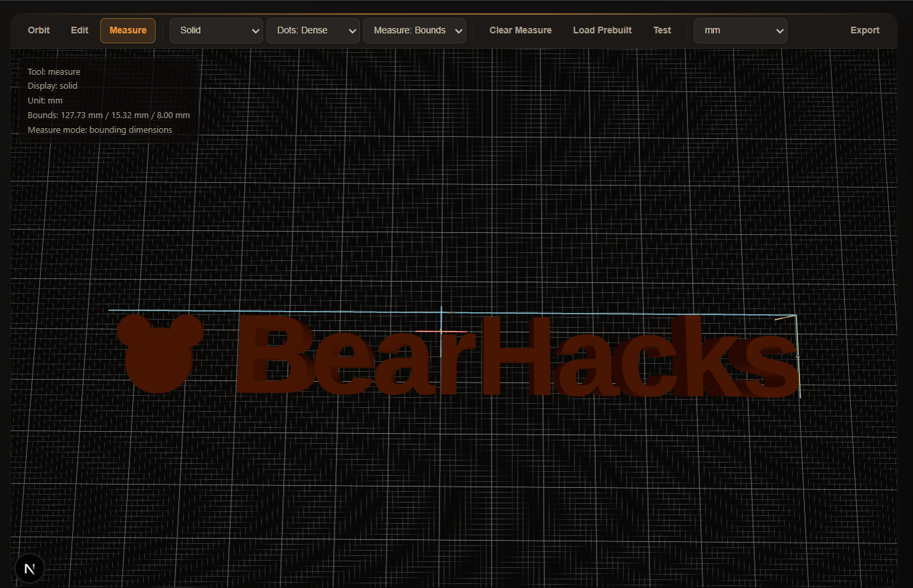
Task: Click 'Measure mode: bounding dimensions' text
Action: 100,129
